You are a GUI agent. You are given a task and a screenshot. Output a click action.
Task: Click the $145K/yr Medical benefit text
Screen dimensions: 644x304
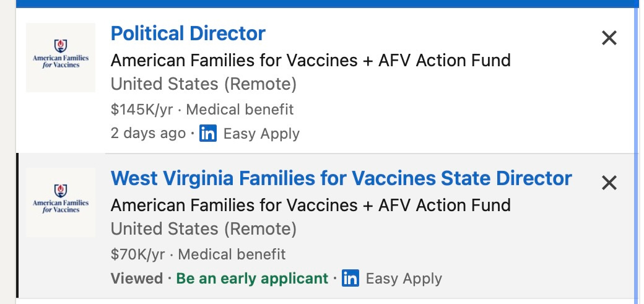[202, 110]
